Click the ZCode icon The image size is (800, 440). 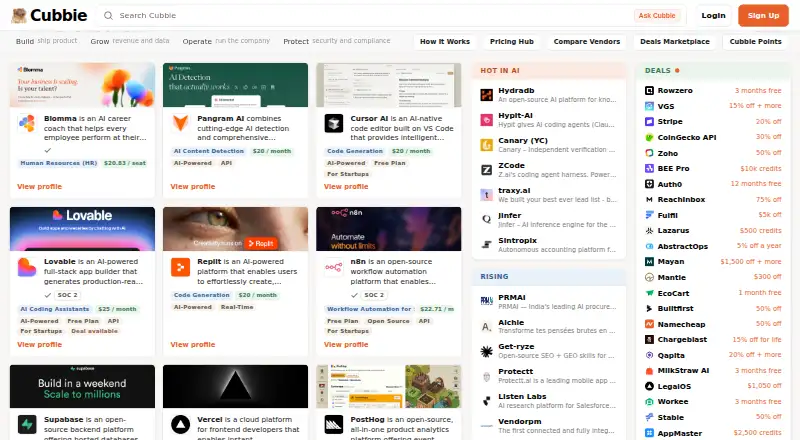487,170
